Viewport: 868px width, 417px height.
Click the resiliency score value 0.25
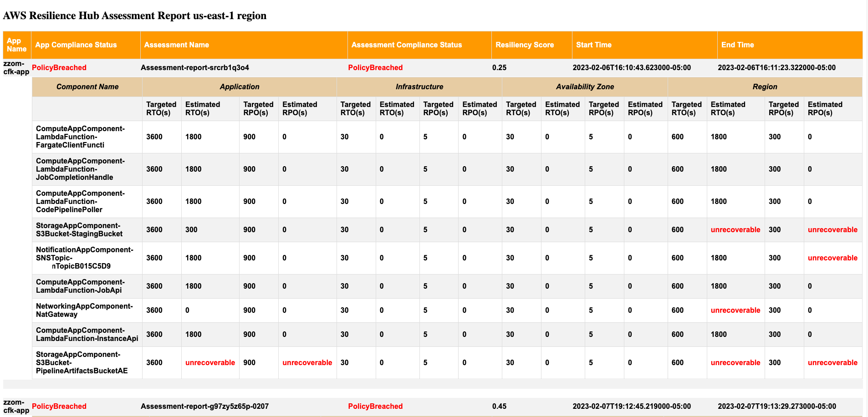(499, 68)
